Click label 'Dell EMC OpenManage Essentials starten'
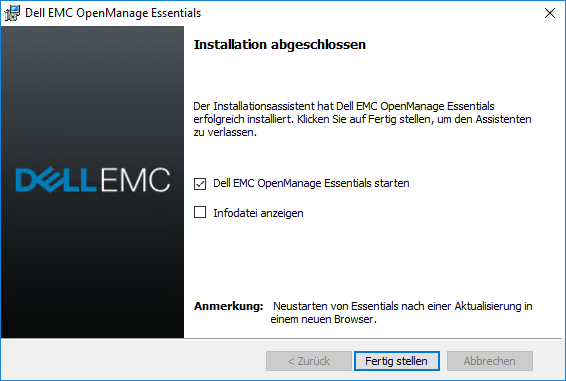 coord(311,183)
